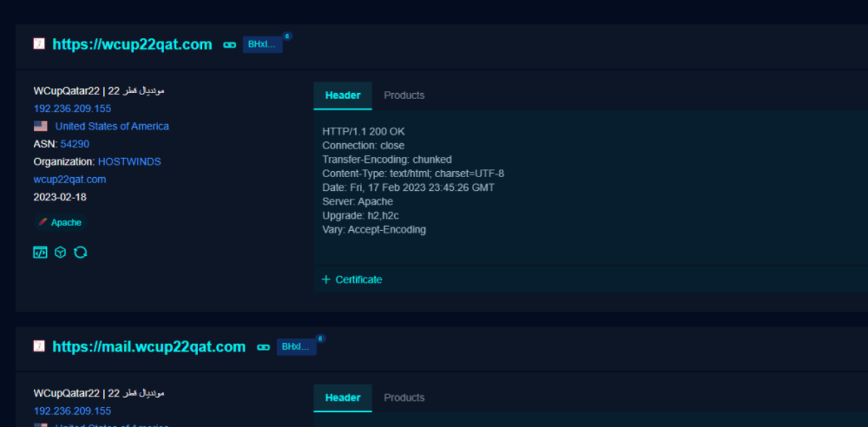Click the cube icon under the Apache tag

pos(60,253)
